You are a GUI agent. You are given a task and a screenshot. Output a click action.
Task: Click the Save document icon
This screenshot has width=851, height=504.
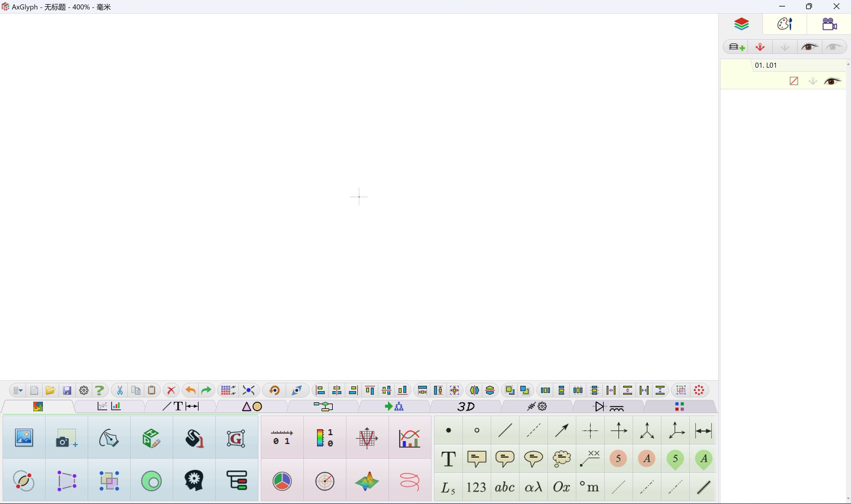[x=67, y=390]
